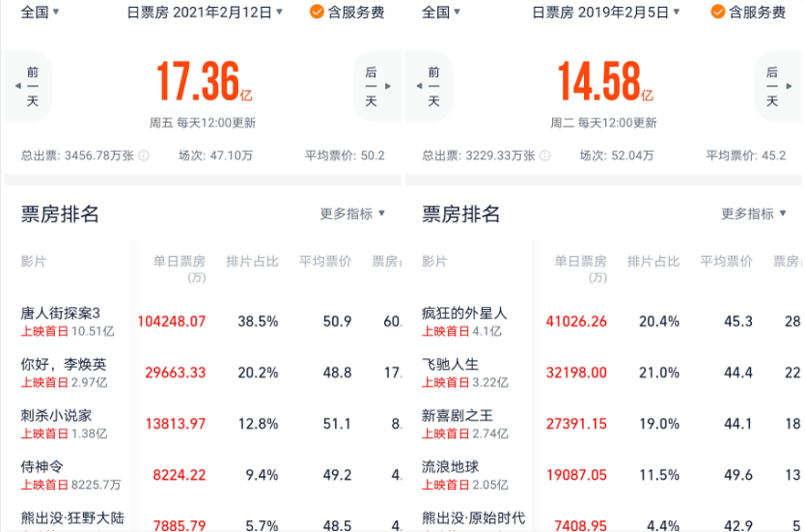Click 排片占比 21.0% cell
The image size is (805, 532).
click(659, 373)
